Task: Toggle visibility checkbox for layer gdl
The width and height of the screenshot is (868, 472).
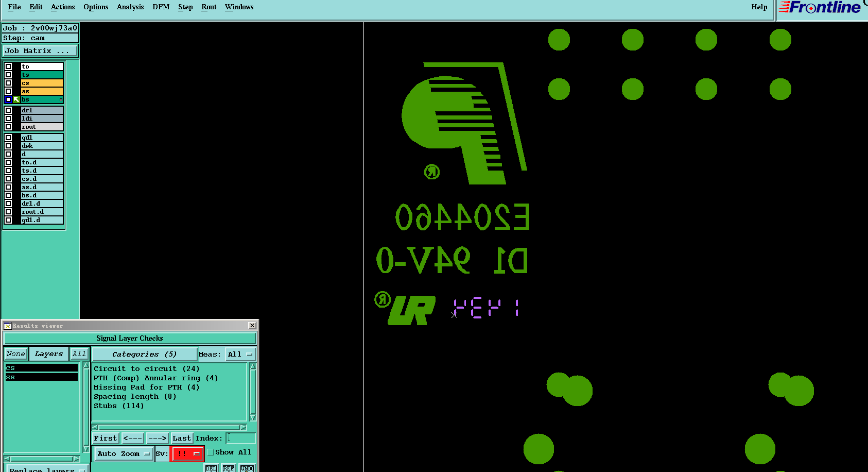Action: (x=8, y=138)
